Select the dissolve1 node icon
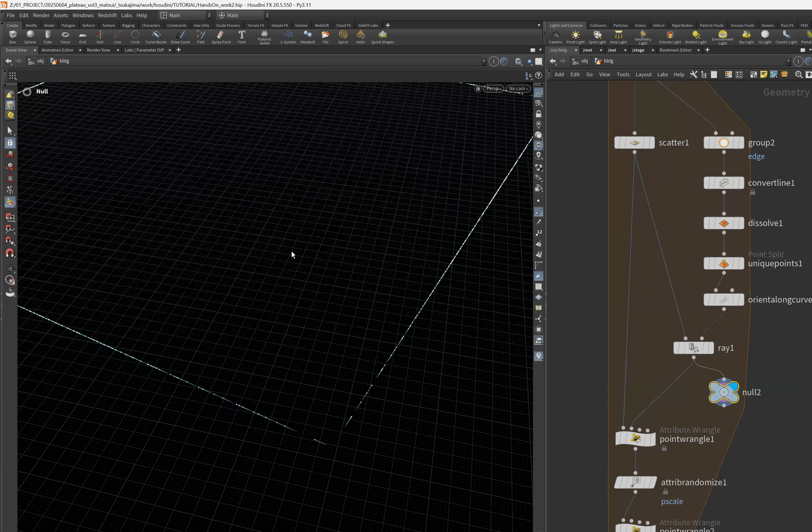This screenshot has width=812, height=532. 724,223
